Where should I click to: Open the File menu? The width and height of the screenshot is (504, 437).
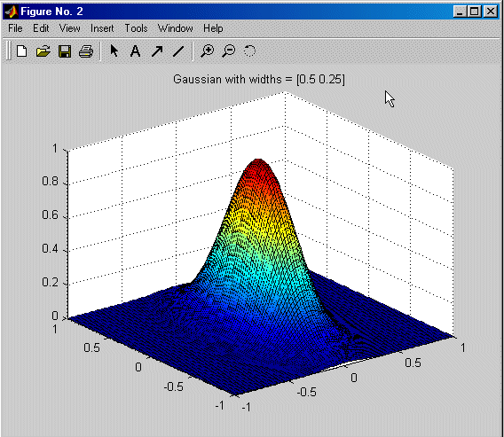click(15, 28)
